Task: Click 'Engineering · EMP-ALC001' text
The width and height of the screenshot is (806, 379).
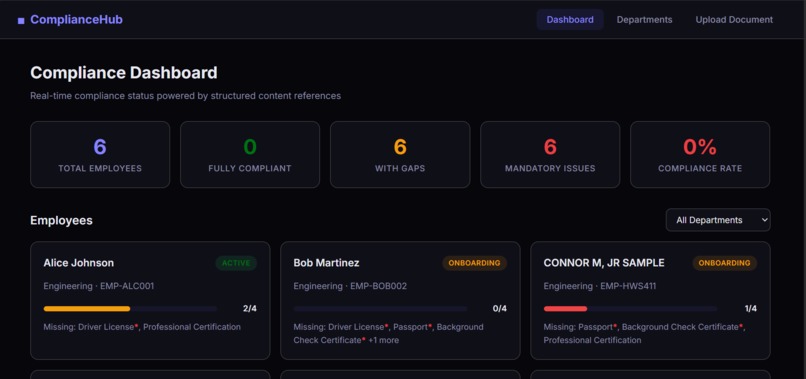Action: click(x=99, y=286)
